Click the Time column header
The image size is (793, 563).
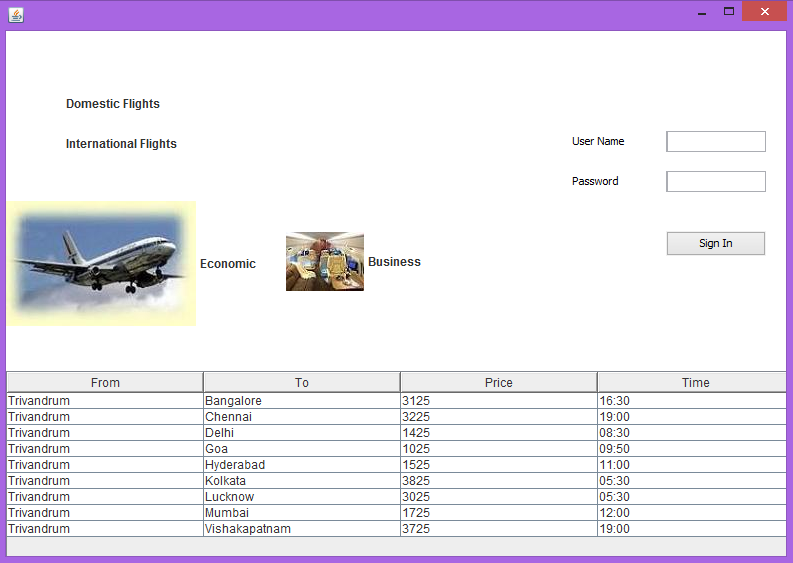click(x=692, y=382)
